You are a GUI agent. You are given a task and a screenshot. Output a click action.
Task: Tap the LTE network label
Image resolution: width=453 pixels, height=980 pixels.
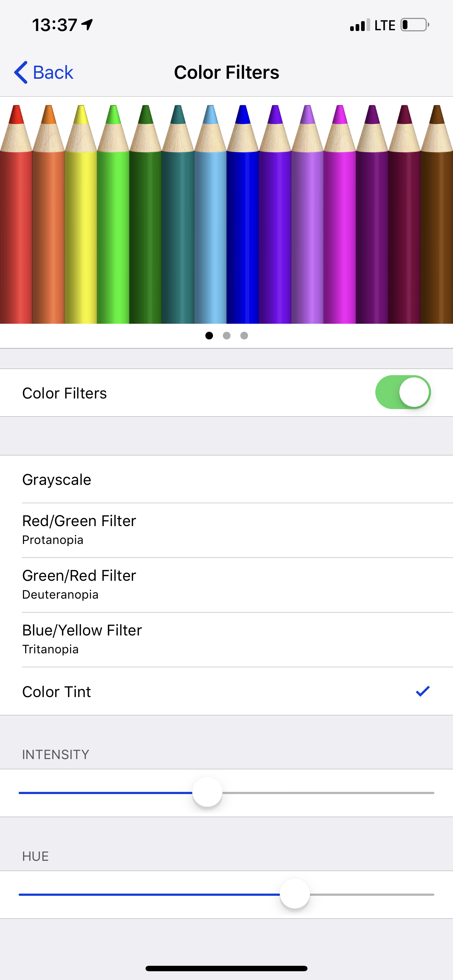click(385, 25)
